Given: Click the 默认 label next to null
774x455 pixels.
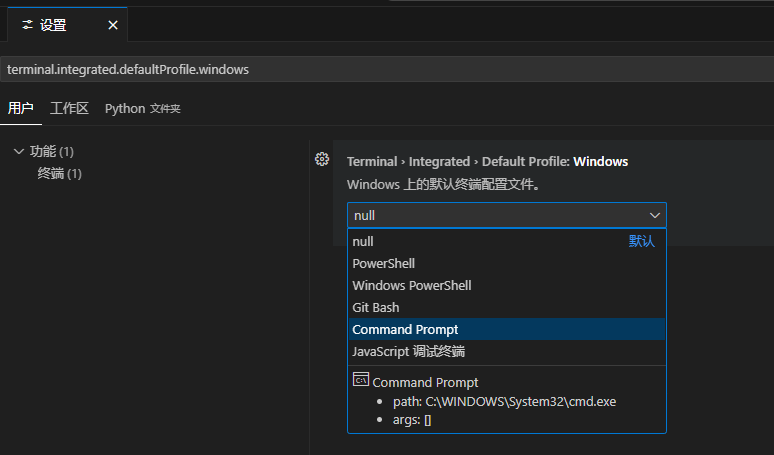Looking at the screenshot, I should [x=642, y=241].
